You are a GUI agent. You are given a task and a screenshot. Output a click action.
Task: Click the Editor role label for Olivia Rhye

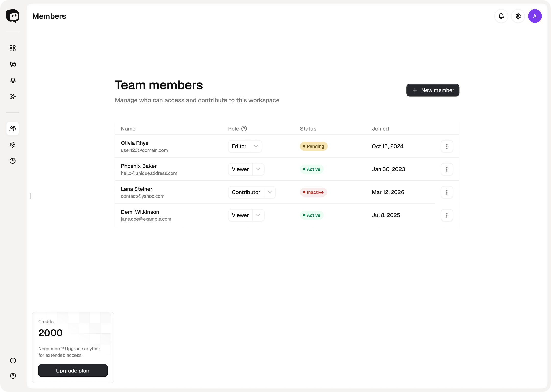[x=239, y=146]
